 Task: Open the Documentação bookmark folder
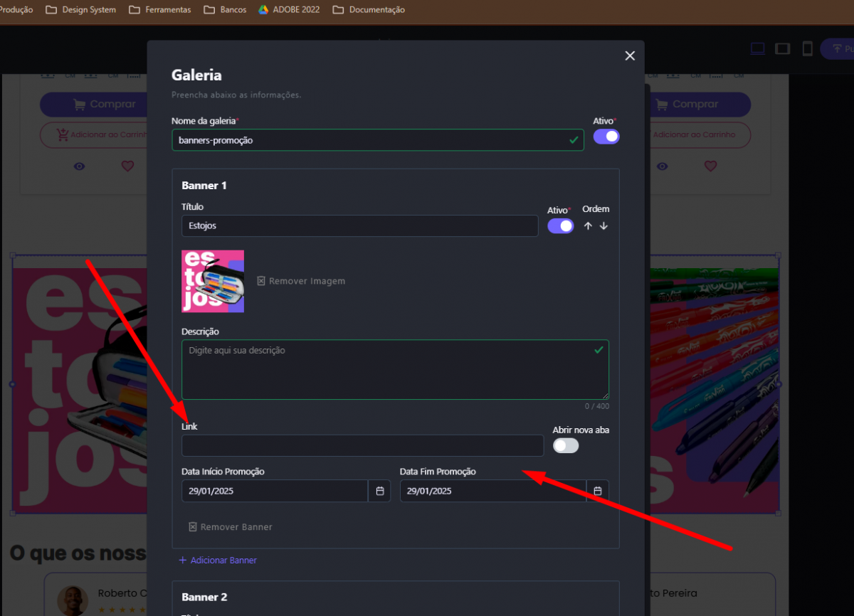[369, 10]
